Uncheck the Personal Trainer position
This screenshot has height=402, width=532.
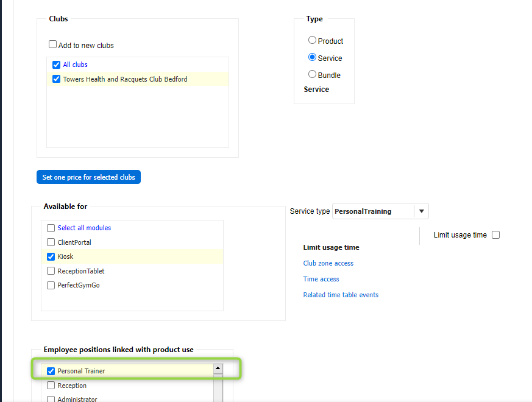pyautogui.click(x=51, y=371)
